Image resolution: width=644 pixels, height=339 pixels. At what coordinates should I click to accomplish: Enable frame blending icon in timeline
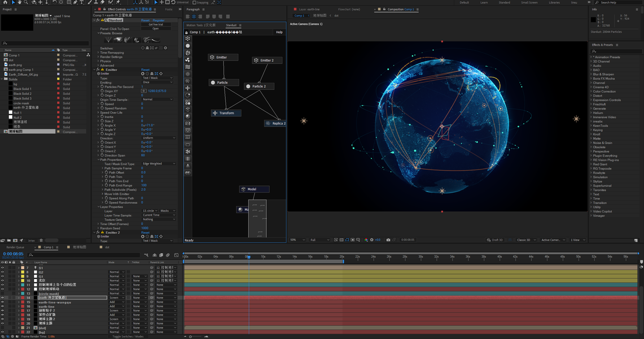161,255
